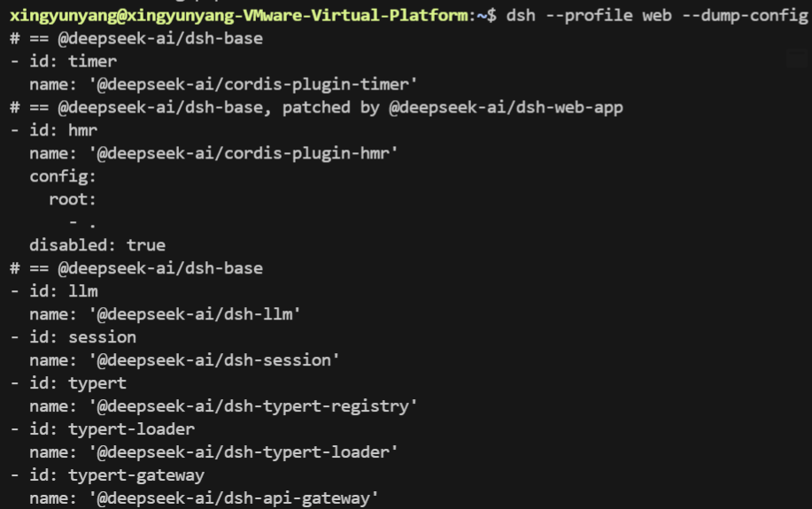
Task: Select the '- id: typert-loader' line
Action: pos(102,429)
